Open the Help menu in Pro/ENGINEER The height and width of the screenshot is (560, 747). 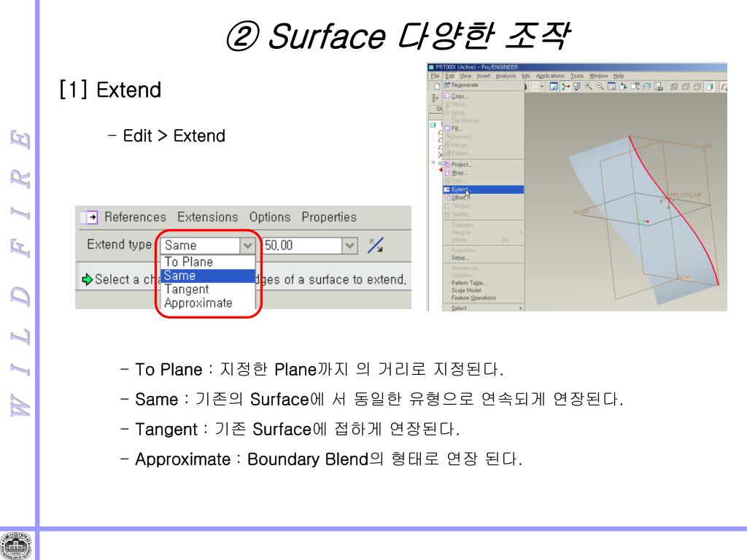point(619,76)
